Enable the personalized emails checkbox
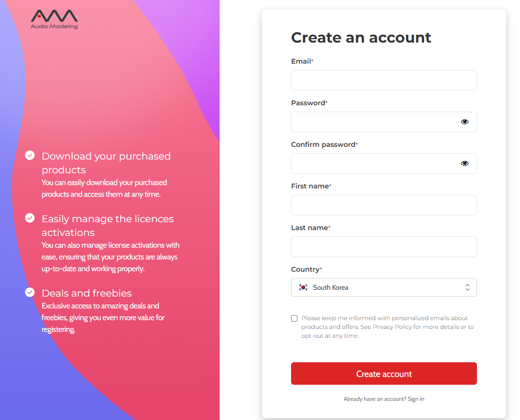 coord(294,319)
